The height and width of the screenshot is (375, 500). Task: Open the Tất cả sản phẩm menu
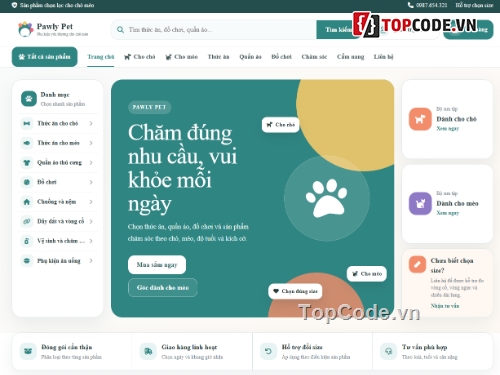45,57
